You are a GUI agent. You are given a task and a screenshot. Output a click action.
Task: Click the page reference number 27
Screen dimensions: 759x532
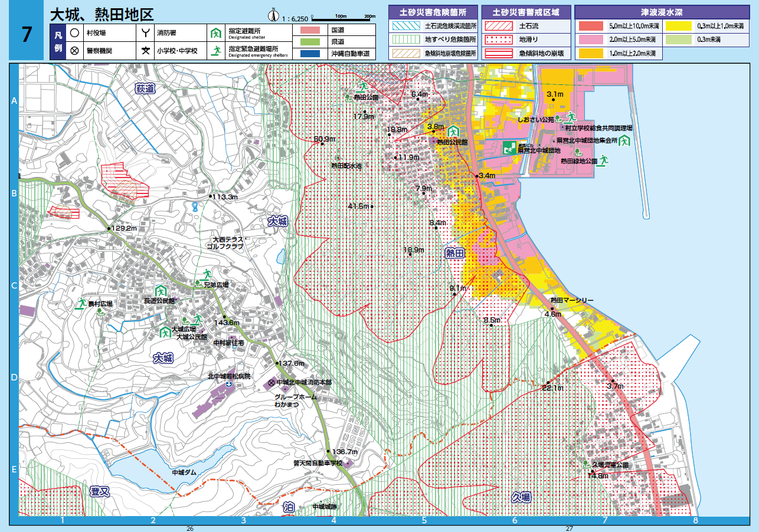[x=569, y=528]
